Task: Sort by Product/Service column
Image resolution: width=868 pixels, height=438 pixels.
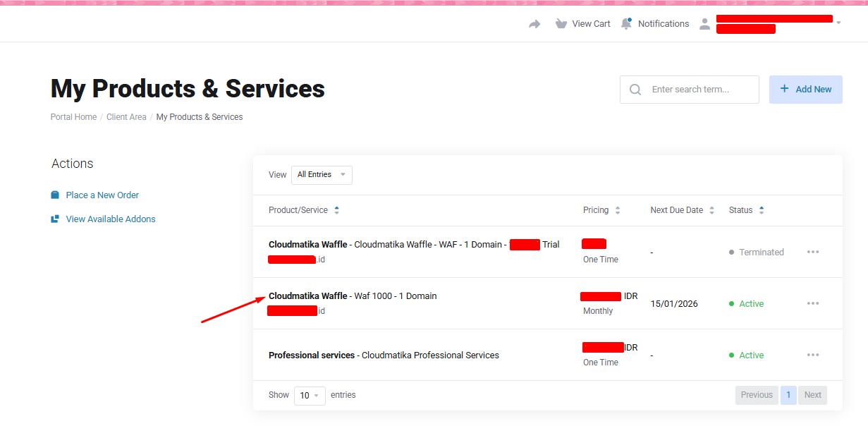Action: coord(304,210)
